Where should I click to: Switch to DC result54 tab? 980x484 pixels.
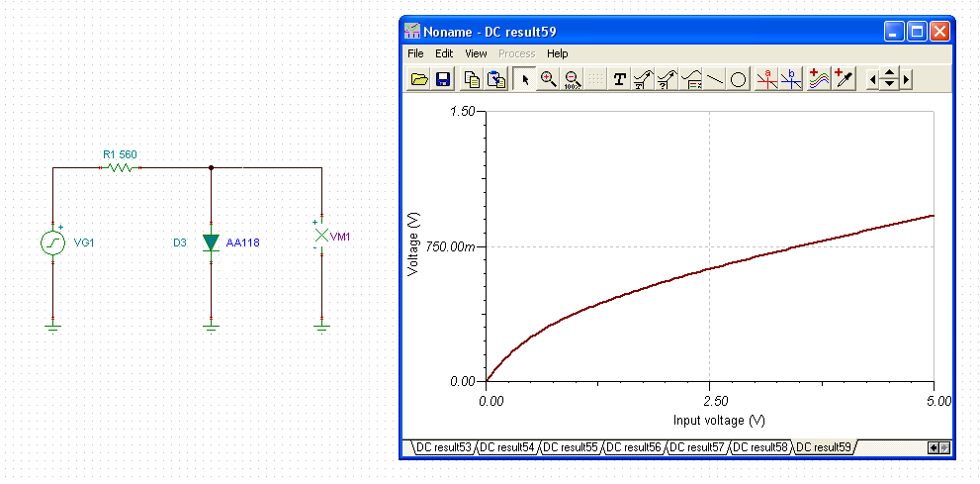pos(507,447)
